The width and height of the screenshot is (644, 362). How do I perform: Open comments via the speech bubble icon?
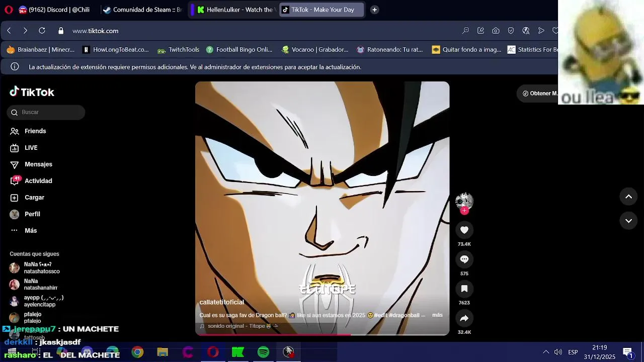[464, 259]
